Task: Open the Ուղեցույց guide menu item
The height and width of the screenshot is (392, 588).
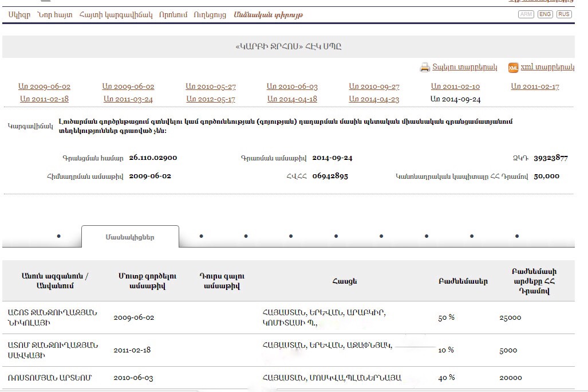Action: 210,15
